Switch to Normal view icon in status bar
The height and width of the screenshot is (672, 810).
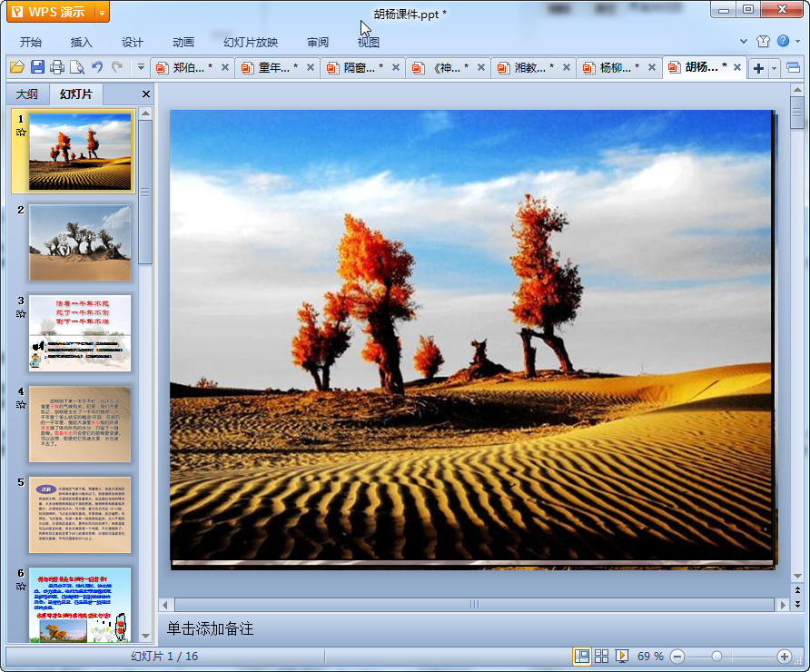(x=582, y=657)
